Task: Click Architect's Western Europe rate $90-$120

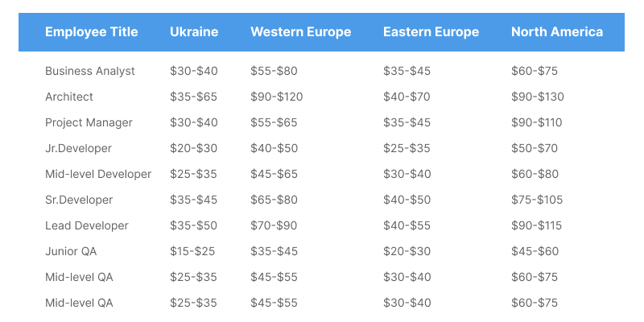Action: (x=277, y=97)
